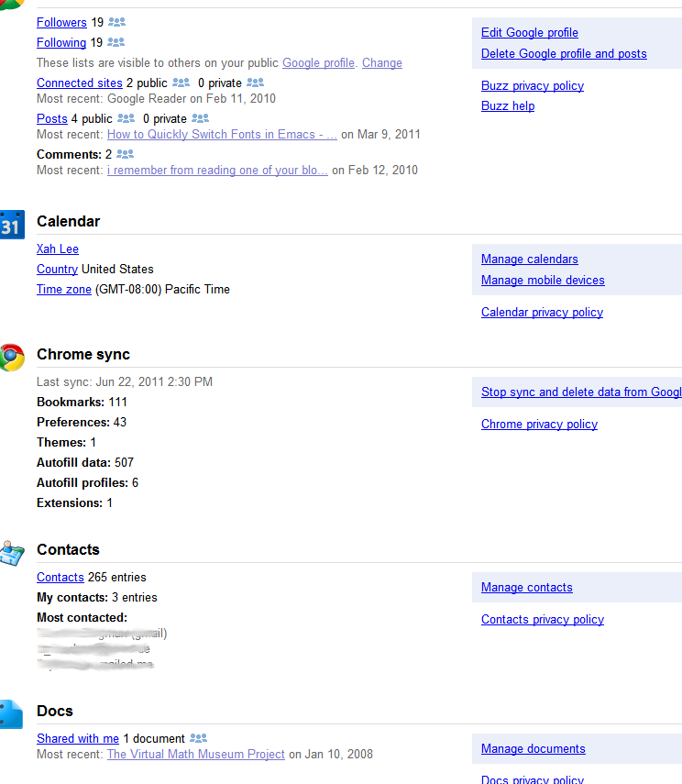
Task: Click Manage documents
Action: pos(533,748)
